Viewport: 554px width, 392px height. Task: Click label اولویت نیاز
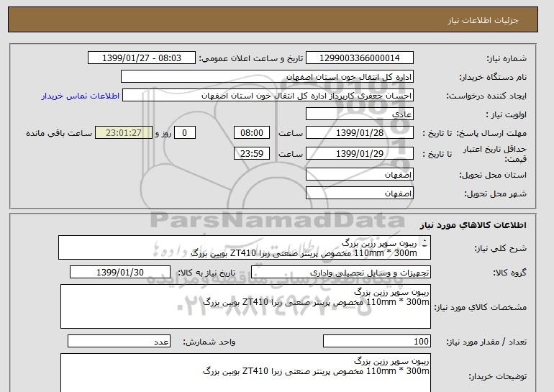pyautogui.click(x=506, y=114)
